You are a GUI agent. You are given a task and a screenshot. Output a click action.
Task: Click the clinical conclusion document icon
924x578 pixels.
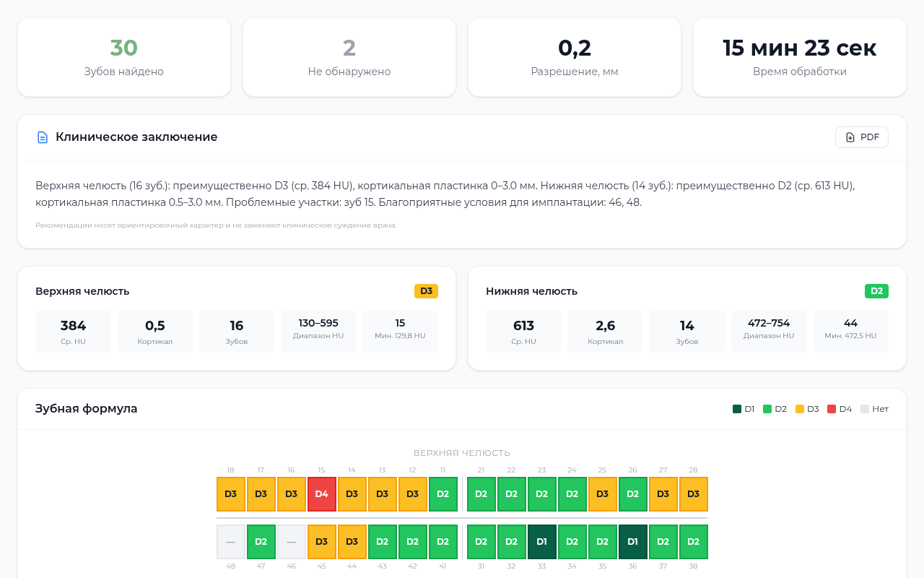[x=43, y=137]
